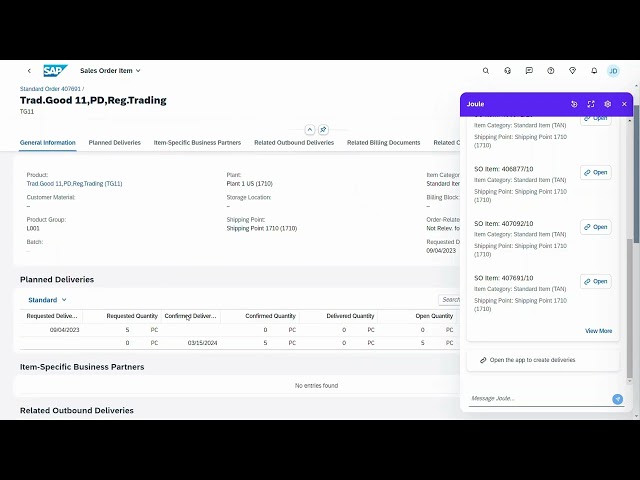The height and width of the screenshot is (480, 640).
Task: Click the SO Item: 406877/10 title
Action: pos(504,169)
